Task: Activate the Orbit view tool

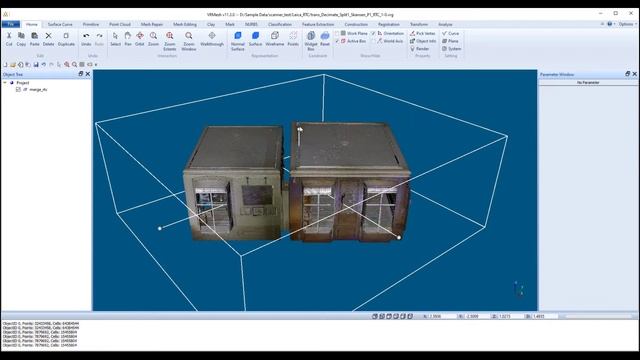Action: pyautogui.click(x=140, y=39)
